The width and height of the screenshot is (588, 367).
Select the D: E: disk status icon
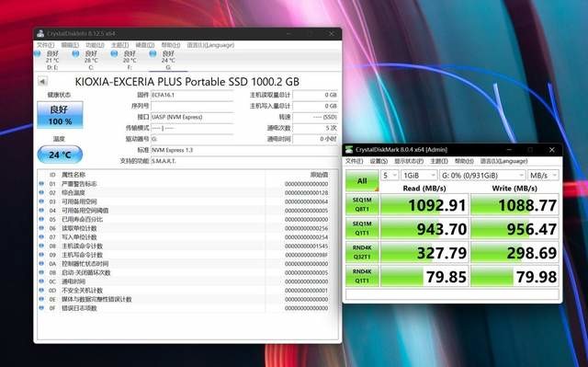(x=37, y=54)
